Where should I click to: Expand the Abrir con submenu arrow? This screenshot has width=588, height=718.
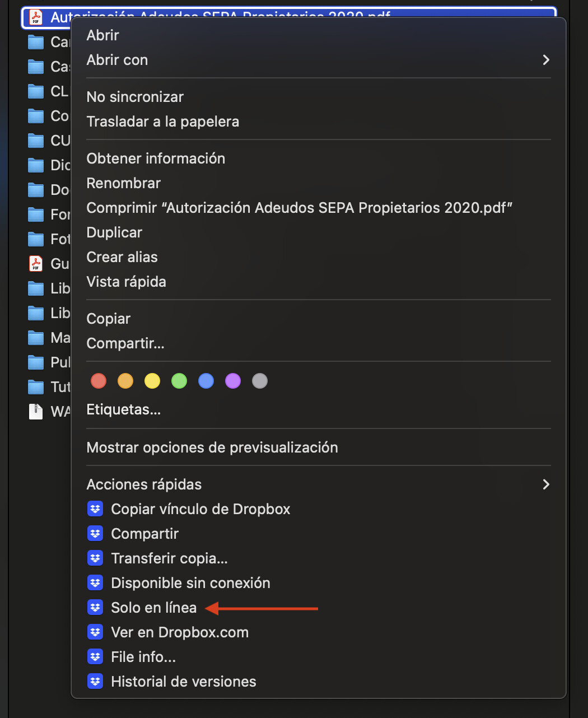546,60
